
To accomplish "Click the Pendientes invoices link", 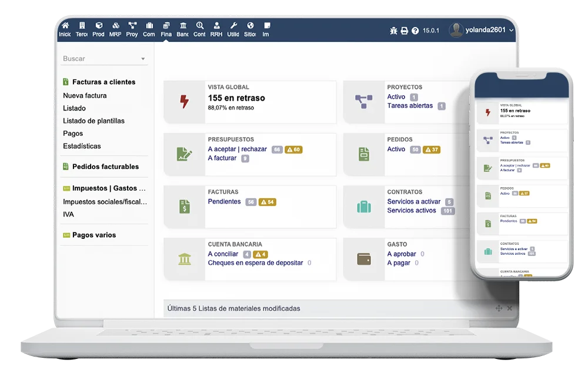I will 224,202.
